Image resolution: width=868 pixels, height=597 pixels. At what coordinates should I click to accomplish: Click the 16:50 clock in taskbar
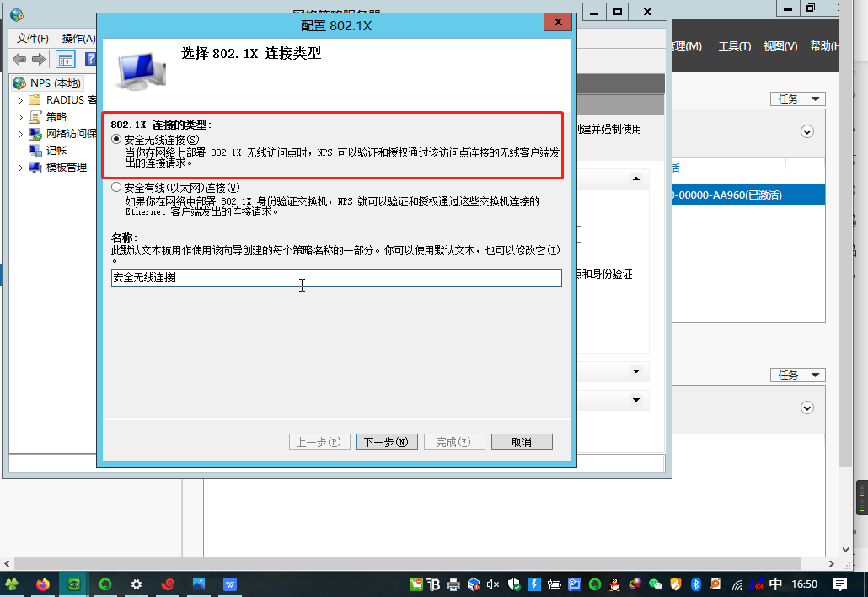pyautogui.click(x=804, y=584)
